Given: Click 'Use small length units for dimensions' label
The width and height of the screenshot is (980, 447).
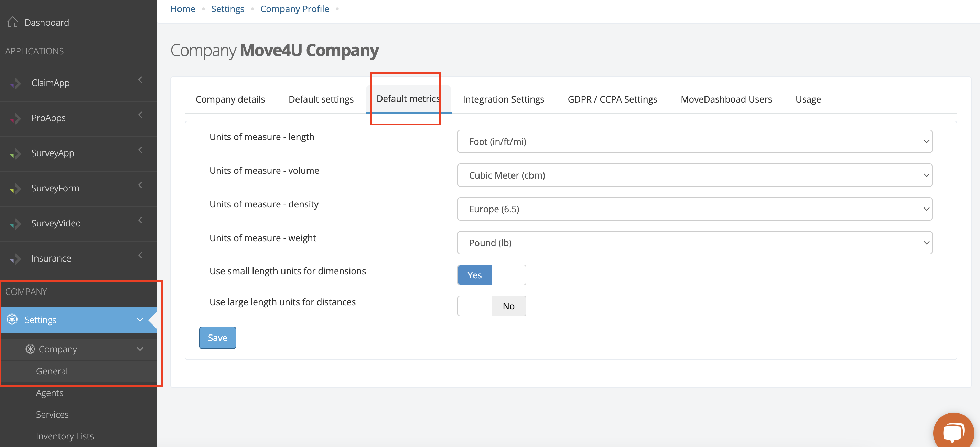Looking at the screenshot, I should 288,271.
